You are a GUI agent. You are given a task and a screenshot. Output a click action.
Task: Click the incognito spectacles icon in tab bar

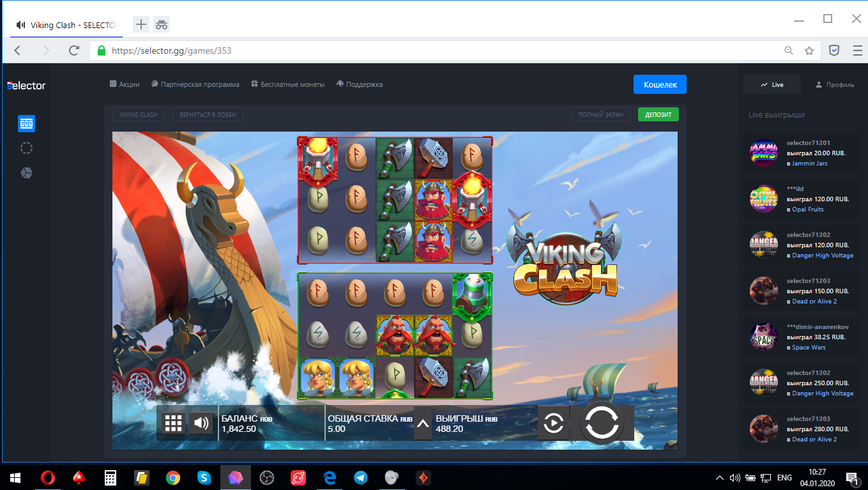click(x=162, y=25)
